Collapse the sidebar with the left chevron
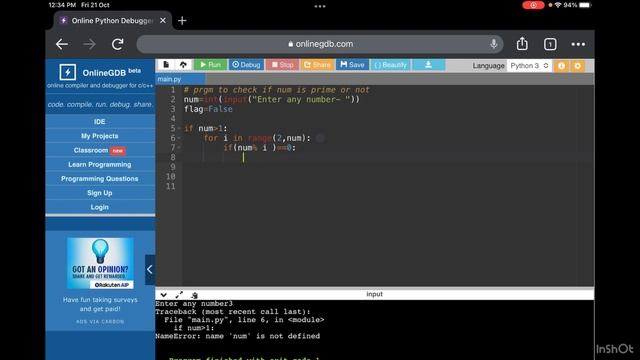640x360 pixels. pos(150,269)
